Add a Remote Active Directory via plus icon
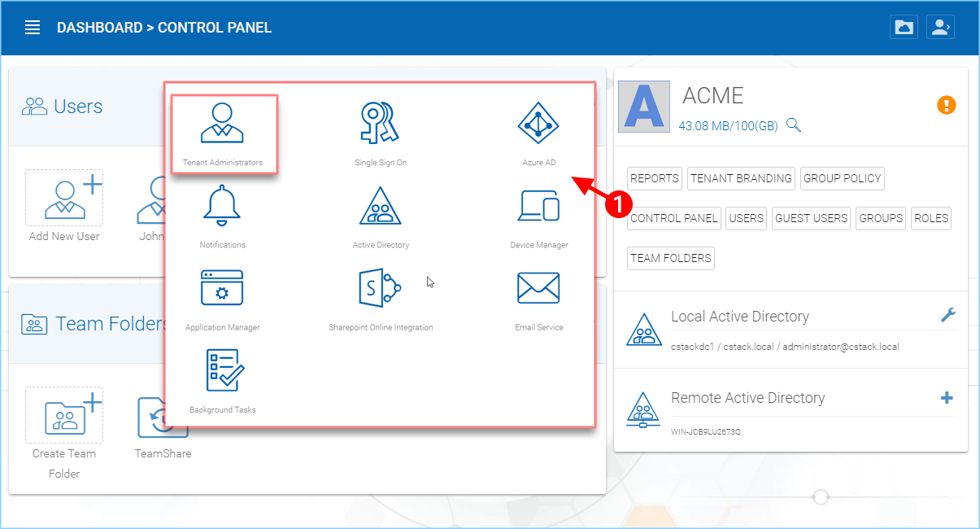The height and width of the screenshot is (529, 980). (947, 398)
